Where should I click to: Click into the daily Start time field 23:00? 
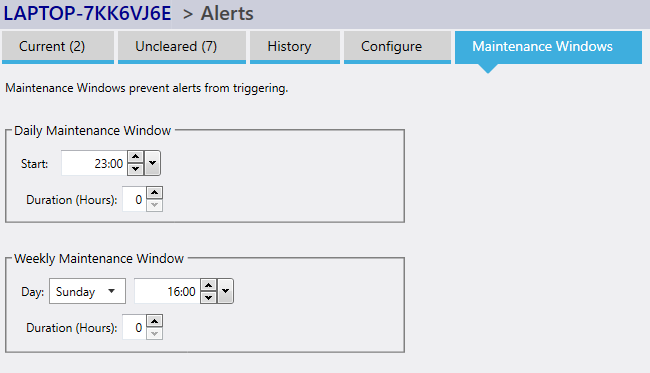tap(94, 163)
